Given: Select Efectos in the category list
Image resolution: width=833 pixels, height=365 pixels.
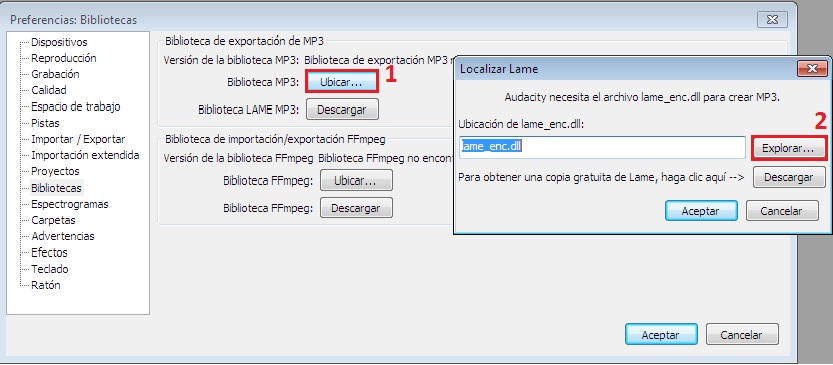Looking at the screenshot, I should coord(49,252).
